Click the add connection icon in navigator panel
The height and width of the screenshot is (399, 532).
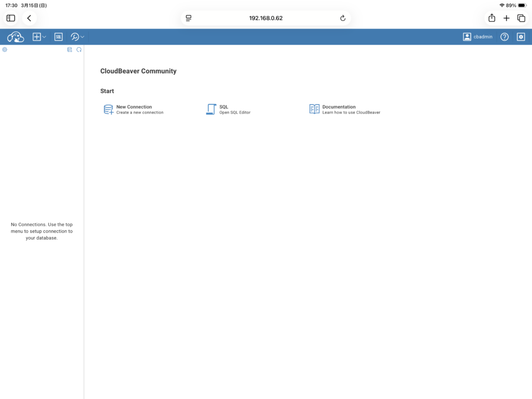pyautogui.click(x=70, y=50)
